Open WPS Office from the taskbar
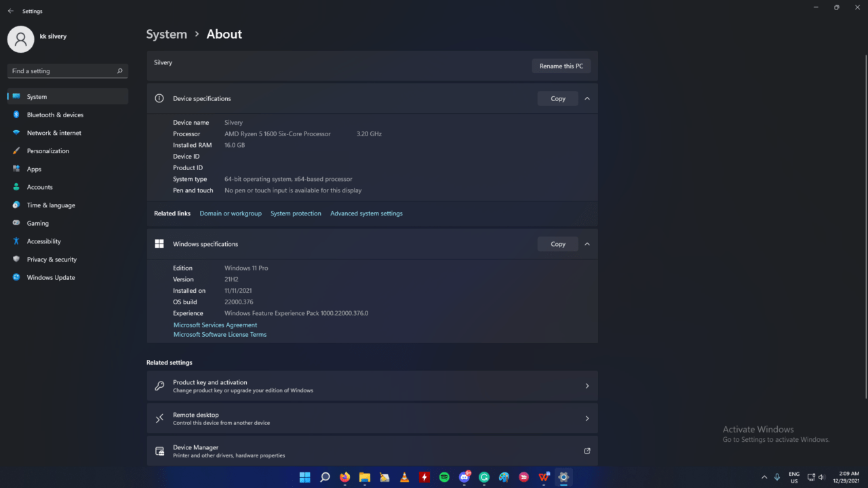 [544, 477]
